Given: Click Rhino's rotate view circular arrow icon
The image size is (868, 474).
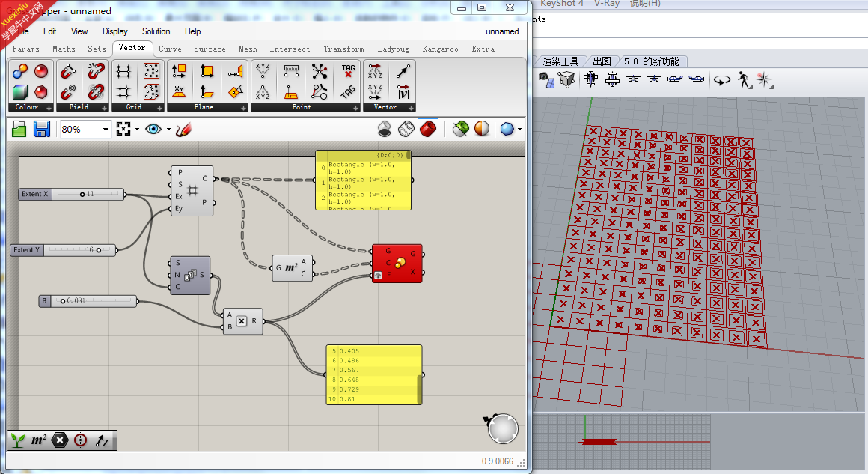Looking at the screenshot, I should [721, 80].
